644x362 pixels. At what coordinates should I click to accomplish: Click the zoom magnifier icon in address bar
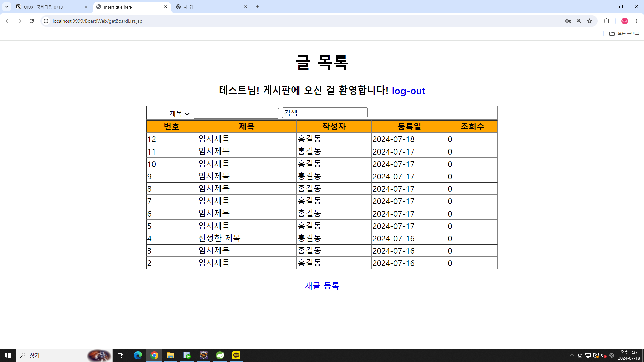pos(579,21)
